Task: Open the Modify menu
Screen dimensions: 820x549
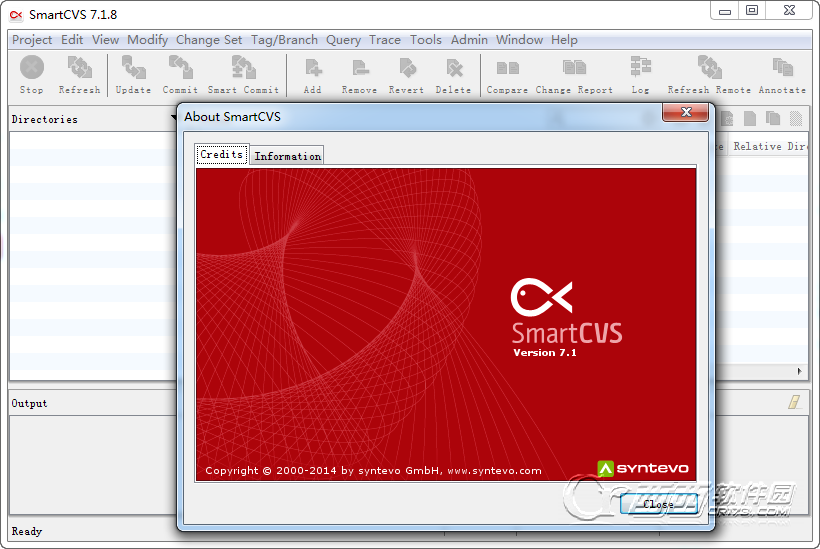Action: click(147, 40)
